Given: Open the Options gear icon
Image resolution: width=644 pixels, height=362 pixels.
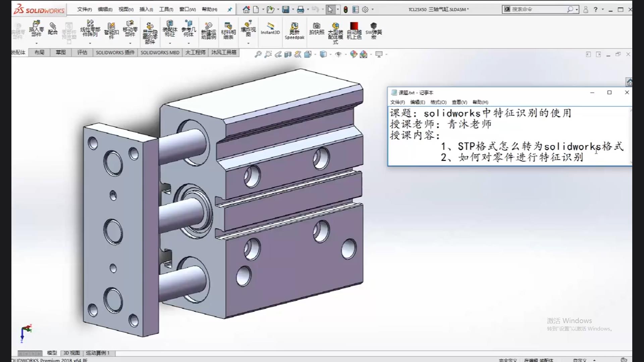Looking at the screenshot, I should 365,9.
